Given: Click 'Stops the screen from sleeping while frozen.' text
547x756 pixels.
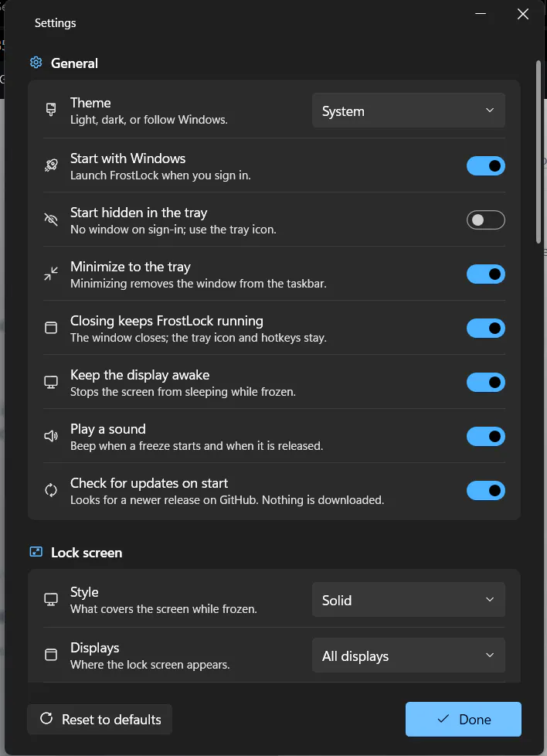Looking at the screenshot, I should 183,391.
